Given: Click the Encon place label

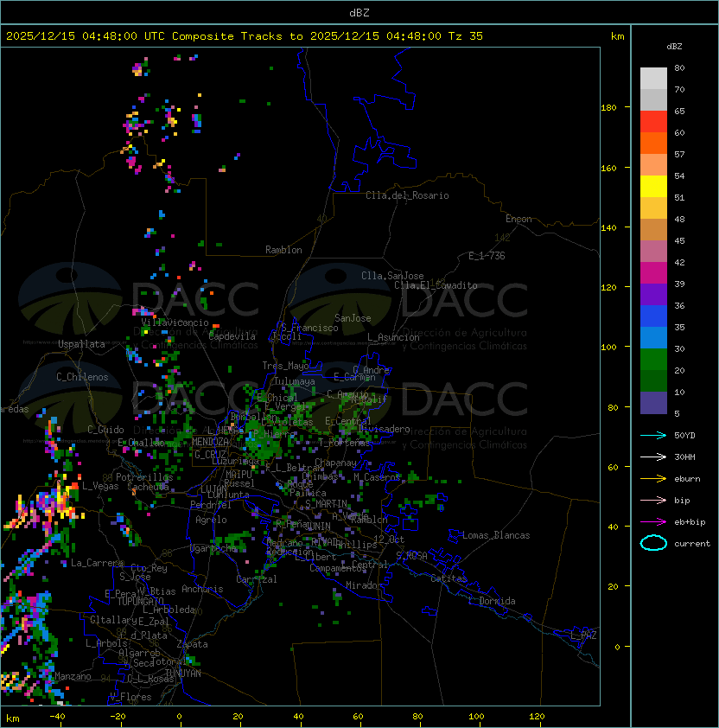Looking at the screenshot, I should click(519, 219).
